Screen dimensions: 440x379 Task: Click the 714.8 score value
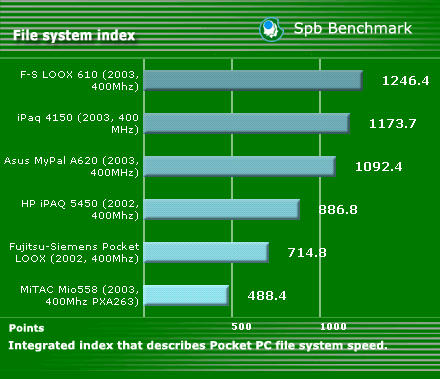[x=307, y=253]
